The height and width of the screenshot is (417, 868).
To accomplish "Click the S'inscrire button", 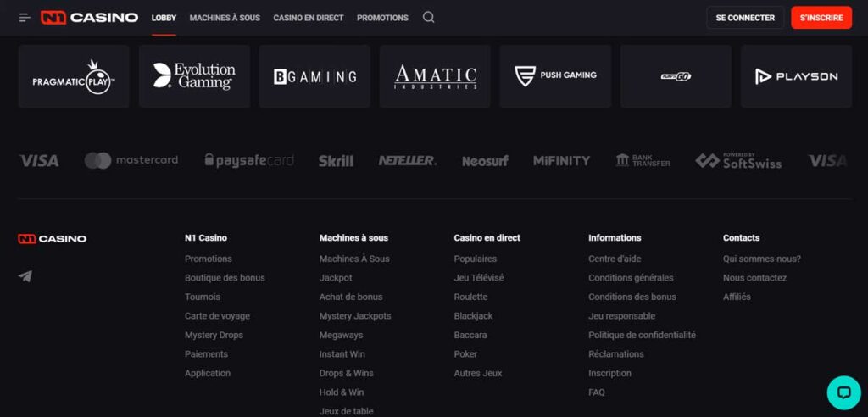I will (x=821, y=18).
